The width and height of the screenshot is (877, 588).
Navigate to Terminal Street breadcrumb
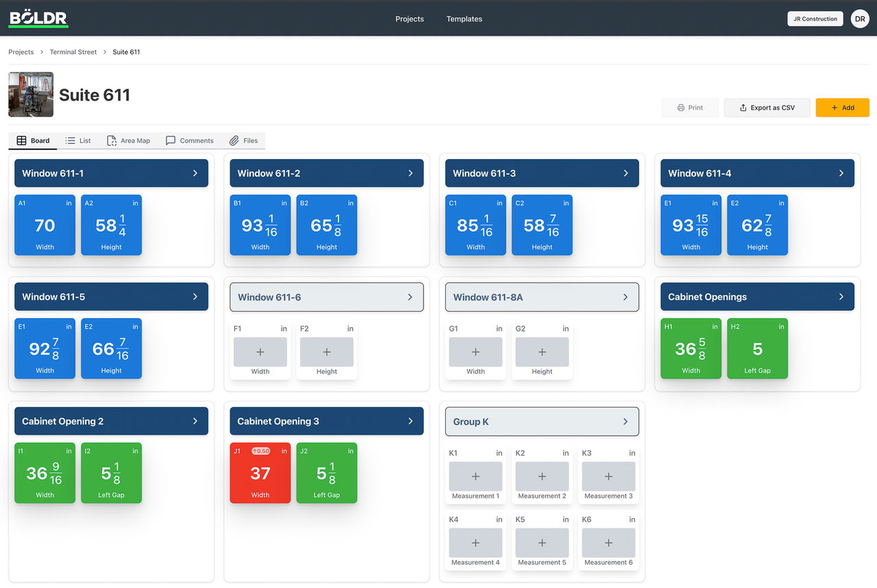pos(73,52)
